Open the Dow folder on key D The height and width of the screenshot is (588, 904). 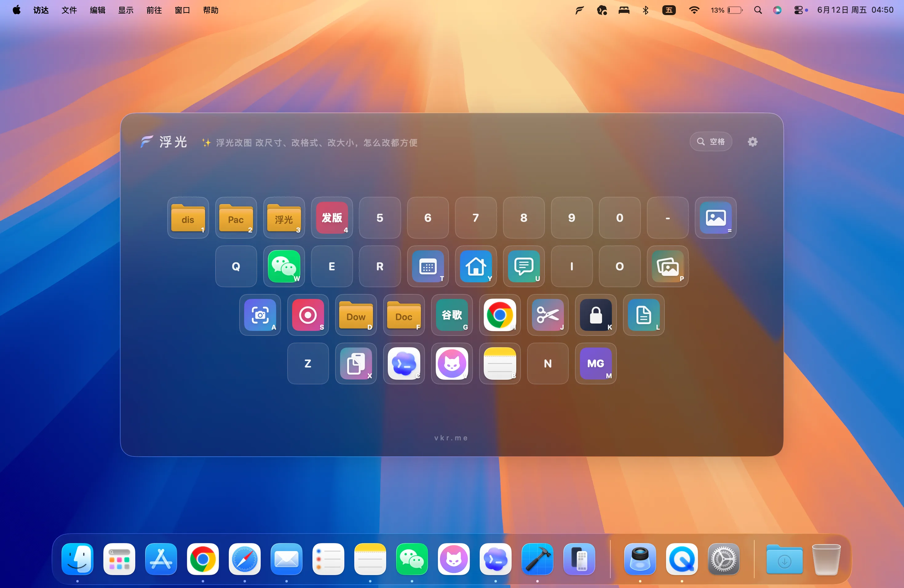click(356, 315)
